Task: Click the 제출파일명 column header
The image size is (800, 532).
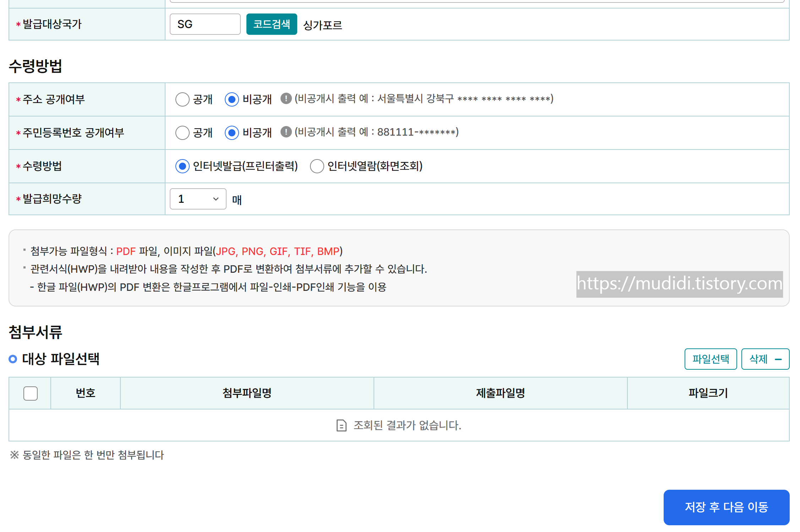Action: [500, 393]
